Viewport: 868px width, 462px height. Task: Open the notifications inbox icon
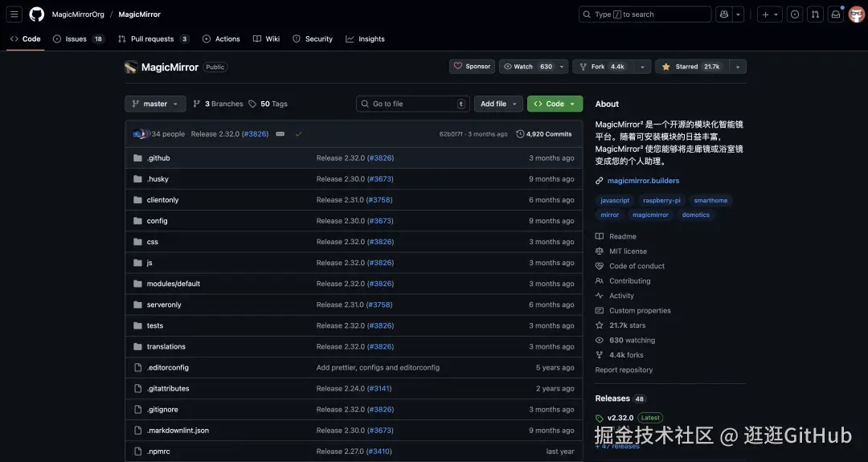click(x=835, y=14)
